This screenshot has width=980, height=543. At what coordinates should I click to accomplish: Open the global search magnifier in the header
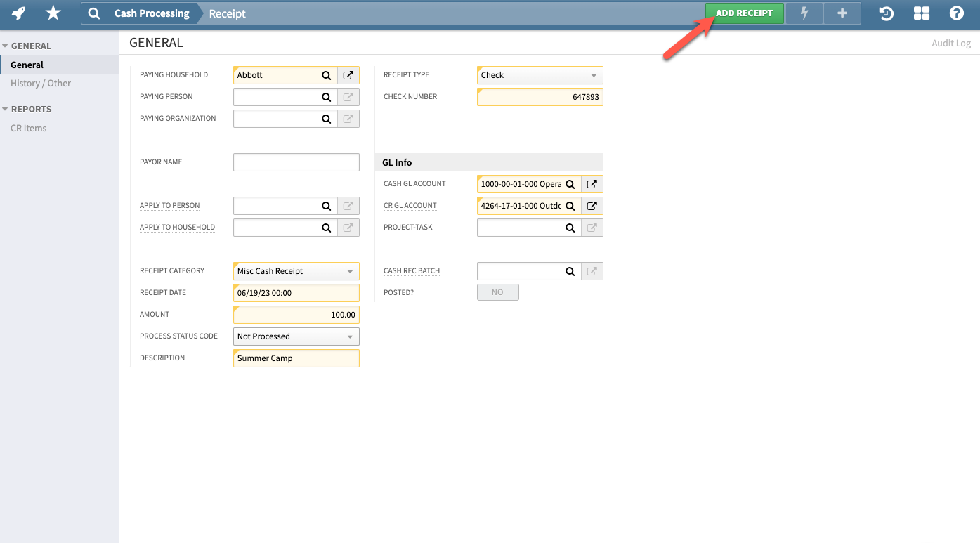coord(93,13)
